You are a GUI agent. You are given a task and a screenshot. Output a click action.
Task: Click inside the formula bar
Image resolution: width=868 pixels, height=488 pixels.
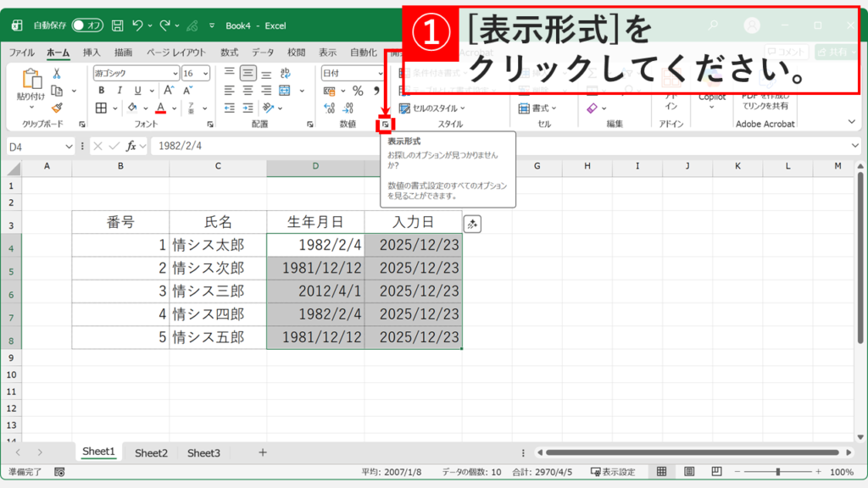(254, 145)
